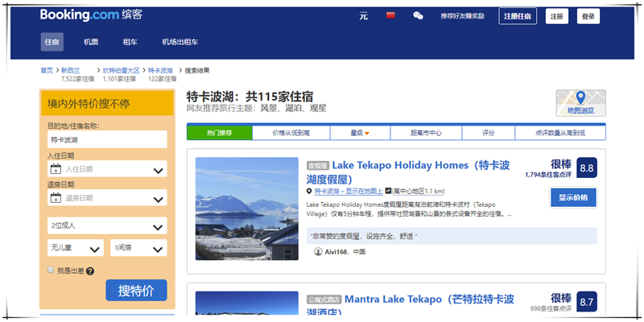Open the Lake Tekapo Holiday Homes photo
Screen dimensions: 644x322
tap(247, 208)
